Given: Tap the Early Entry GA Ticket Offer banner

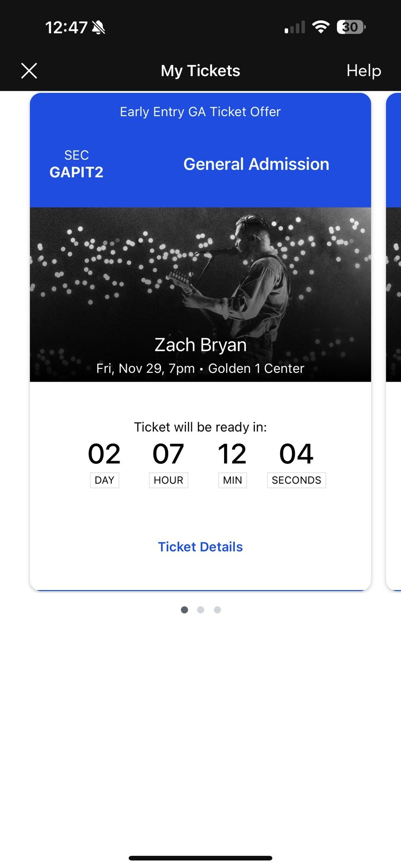Looking at the screenshot, I should 200,112.
